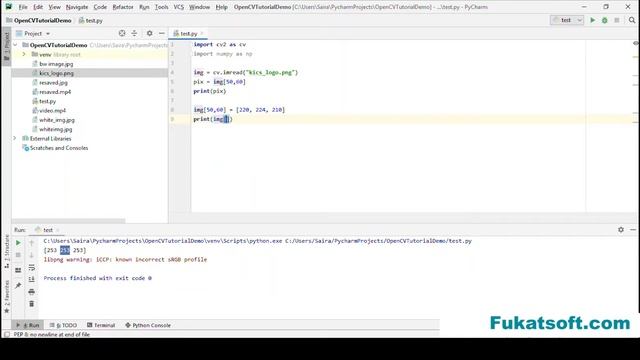Open the Refactor menu
Image resolution: width=640 pixels, height=360 pixels.
[x=123, y=7]
